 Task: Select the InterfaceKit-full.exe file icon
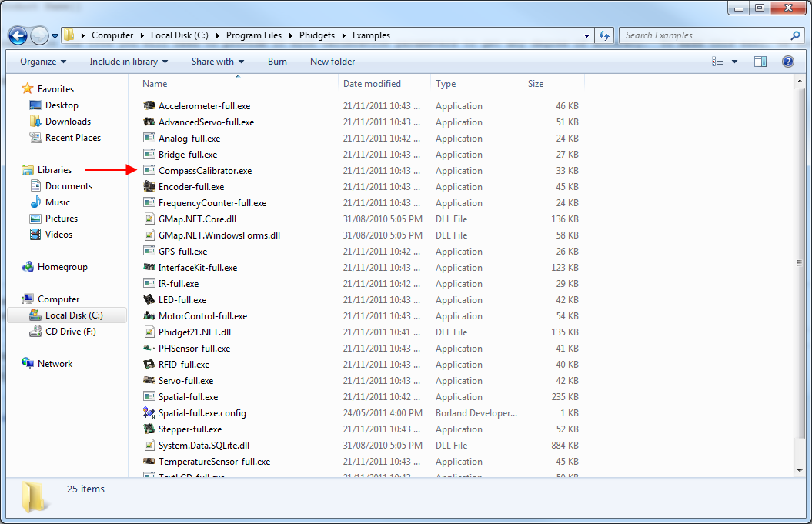(149, 268)
